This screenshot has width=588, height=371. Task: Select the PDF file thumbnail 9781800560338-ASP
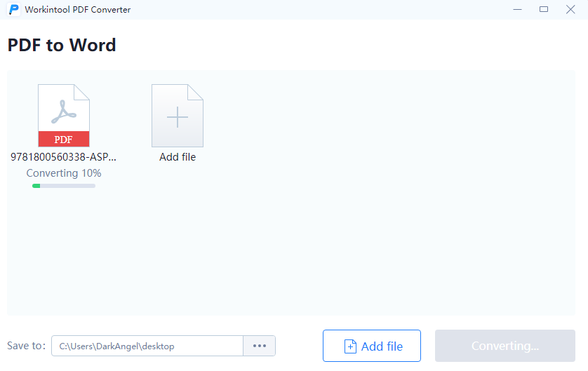pyautogui.click(x=64, y=116)
